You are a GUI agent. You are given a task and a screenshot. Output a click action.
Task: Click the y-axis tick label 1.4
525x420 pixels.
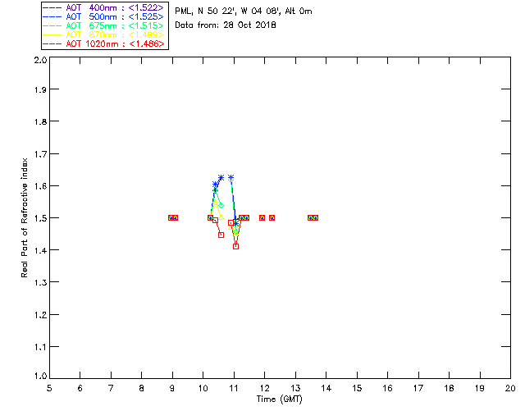click(x=40, y=250)
